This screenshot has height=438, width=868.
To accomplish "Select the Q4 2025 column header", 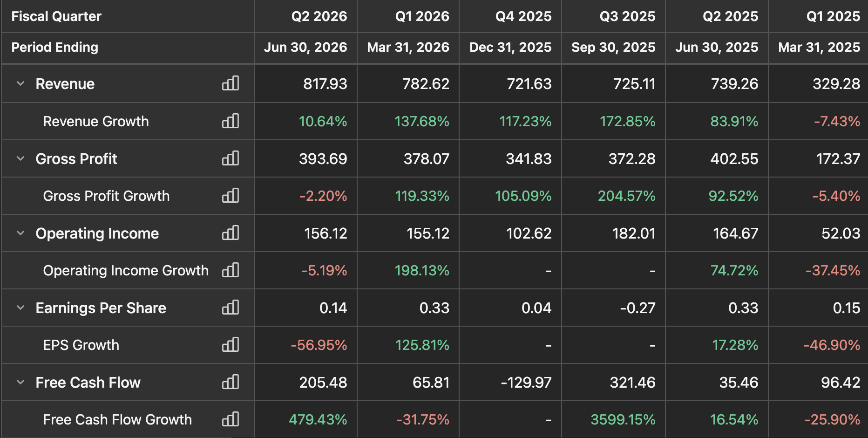I will click(523, 16).
